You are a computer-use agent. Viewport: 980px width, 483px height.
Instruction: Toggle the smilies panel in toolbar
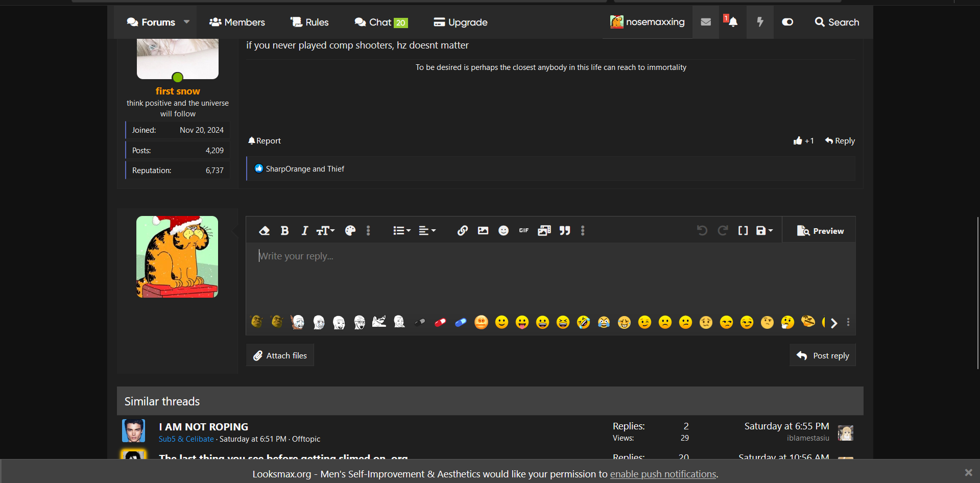coord(503,231)
